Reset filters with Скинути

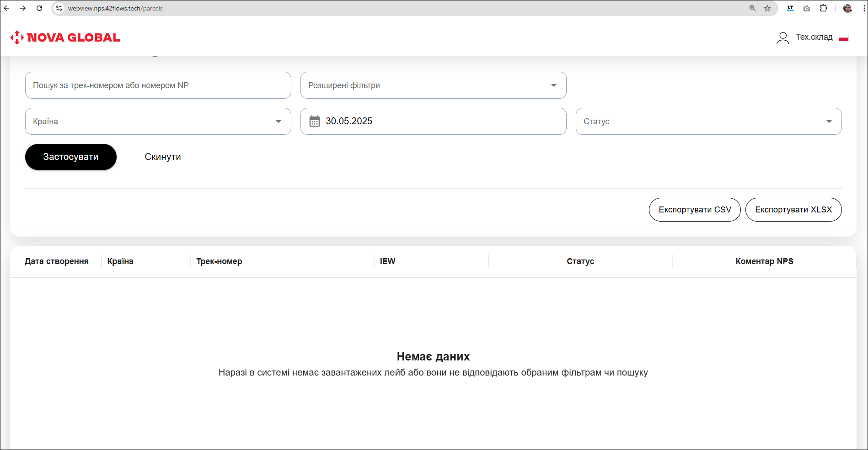[163, 157]
